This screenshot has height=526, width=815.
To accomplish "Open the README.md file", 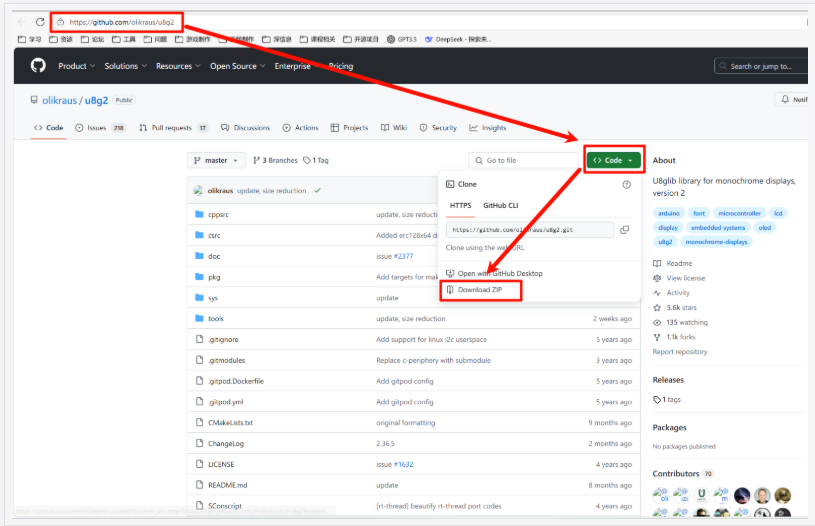I will (228, 485).
